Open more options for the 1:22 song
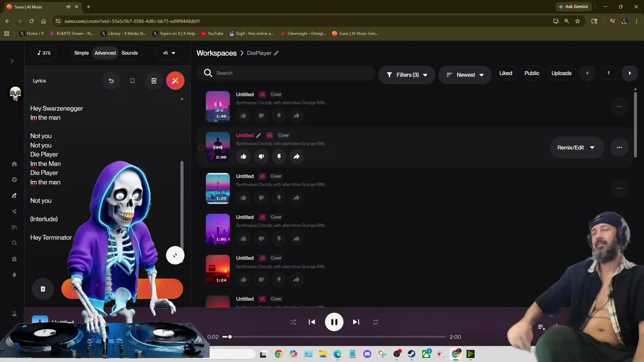Screen dimensions: 644x362 tap(619, 189)
